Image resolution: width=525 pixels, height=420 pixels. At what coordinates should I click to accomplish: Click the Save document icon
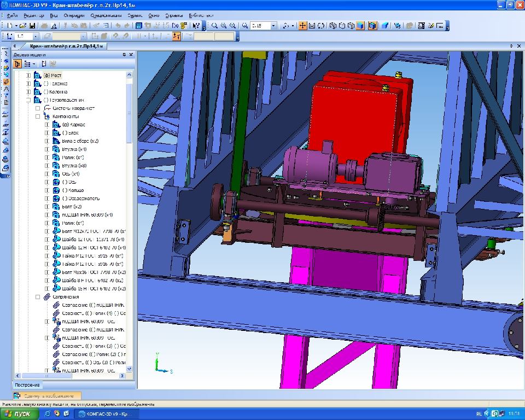32,26
